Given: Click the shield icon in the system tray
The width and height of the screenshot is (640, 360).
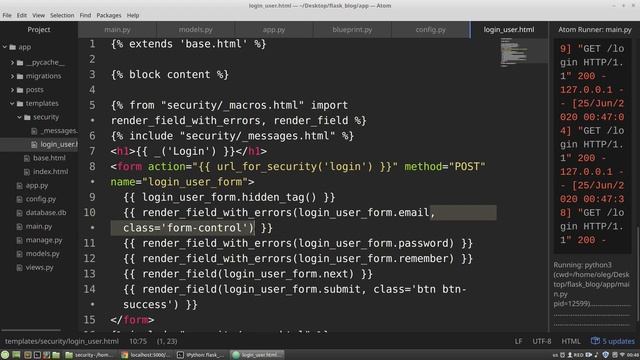Looking at the screenshot, I should coord(606,355).
